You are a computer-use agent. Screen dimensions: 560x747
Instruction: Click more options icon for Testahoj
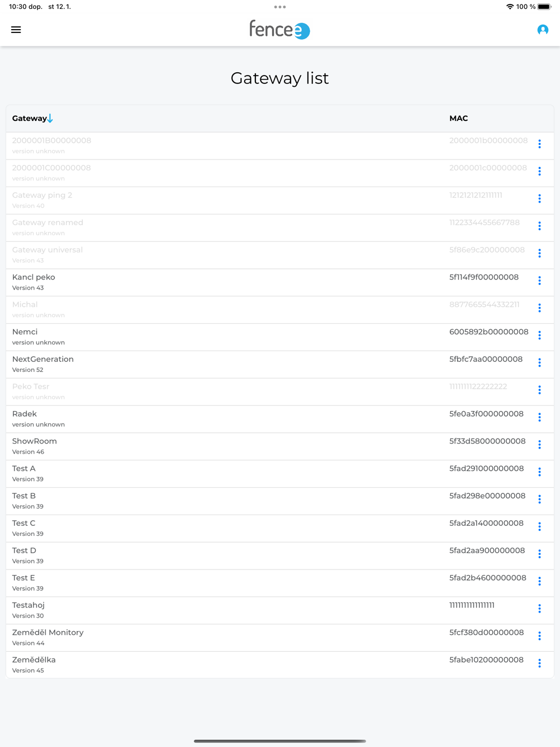(539, 609)
